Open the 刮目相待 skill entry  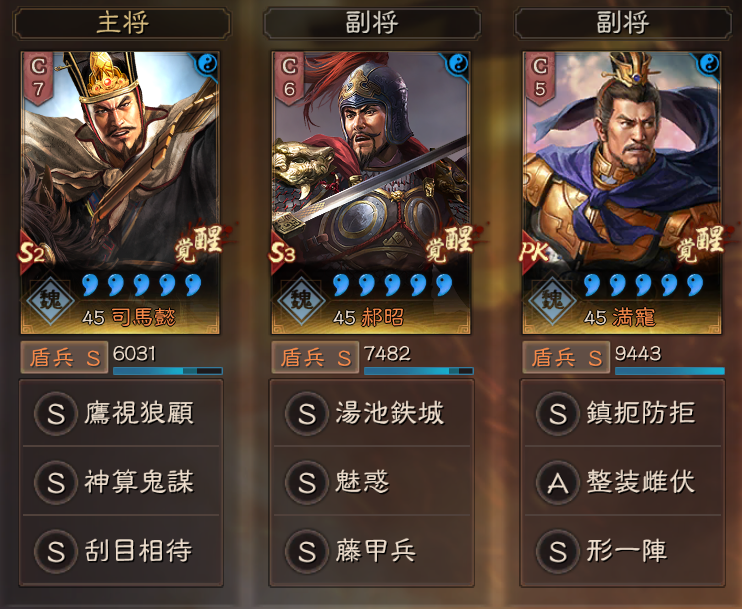pos(121,551)
